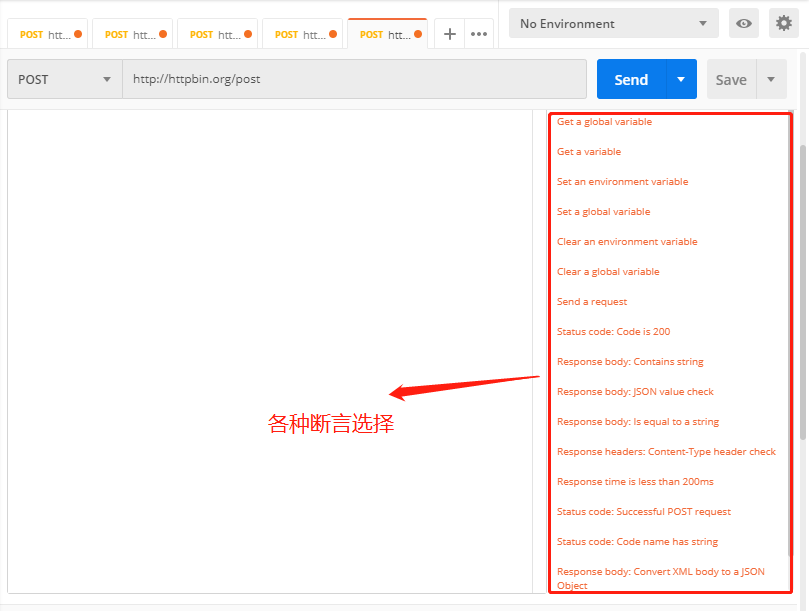Switch to the second POST tab

133,35
